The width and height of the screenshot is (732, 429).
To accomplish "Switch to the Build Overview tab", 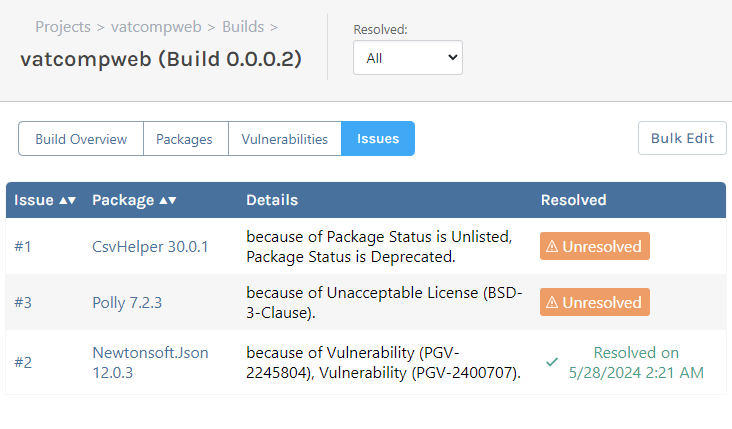I will click(x=81, y=139).
